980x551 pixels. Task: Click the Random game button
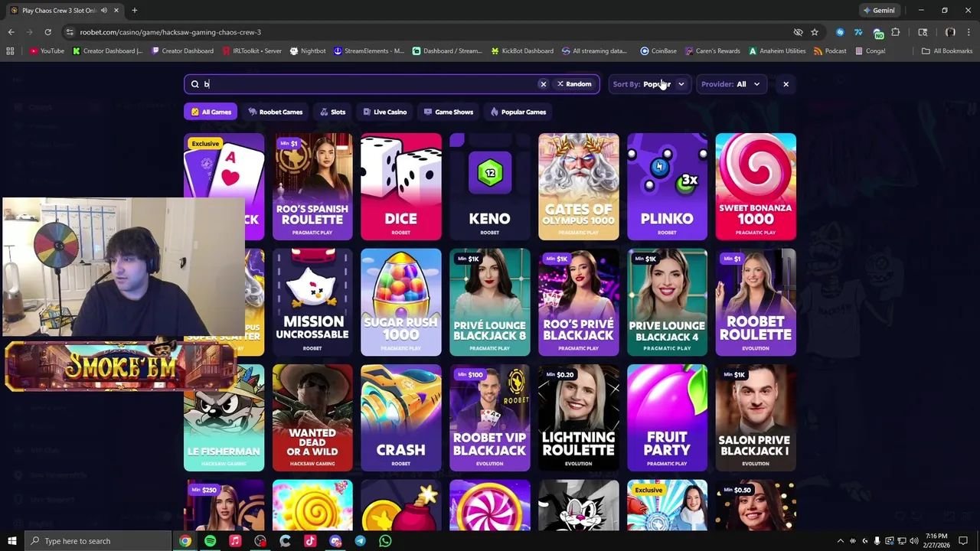coord(574,84)
